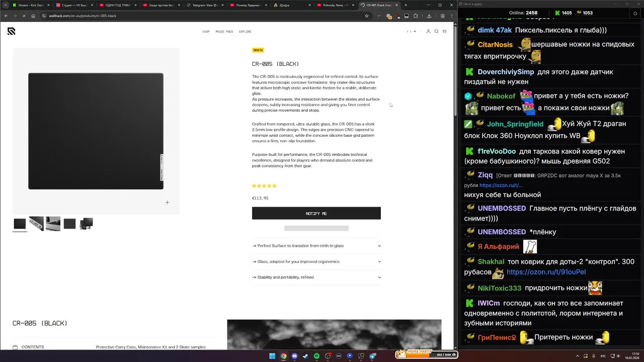Open the currency/region dropdown in the header
644x362 pixels.
pos(412,31)
